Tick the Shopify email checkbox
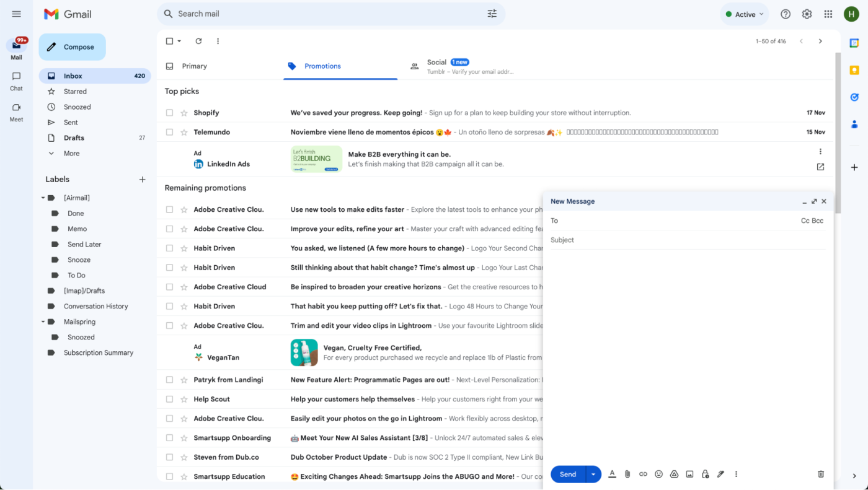The width and height of the screenshot is (868, 490). [169, 113]
